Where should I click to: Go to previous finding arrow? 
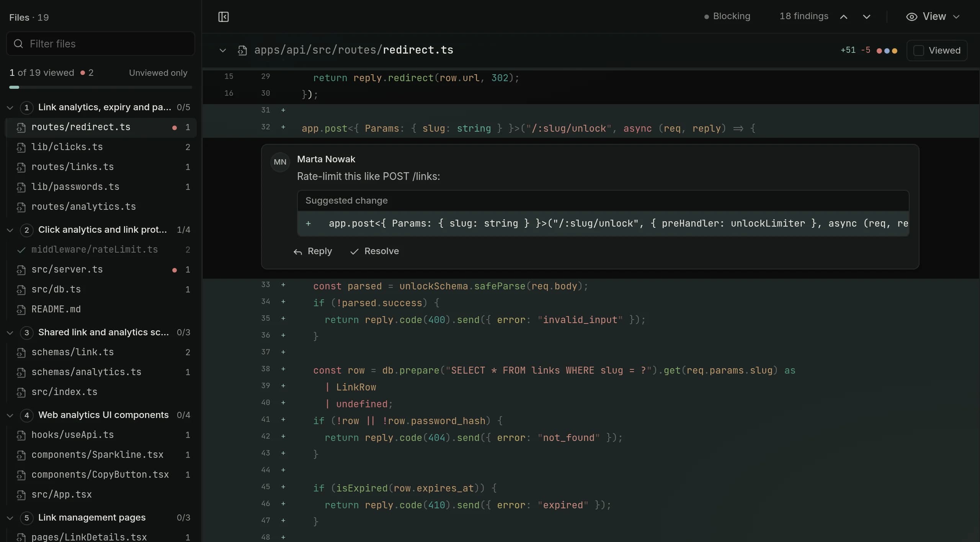[x=844, y=17]
